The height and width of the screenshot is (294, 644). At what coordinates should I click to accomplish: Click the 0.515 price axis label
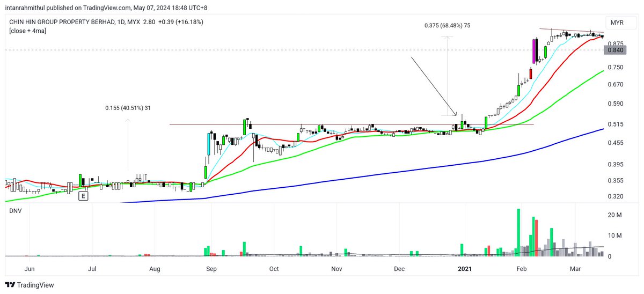[615, 124]
